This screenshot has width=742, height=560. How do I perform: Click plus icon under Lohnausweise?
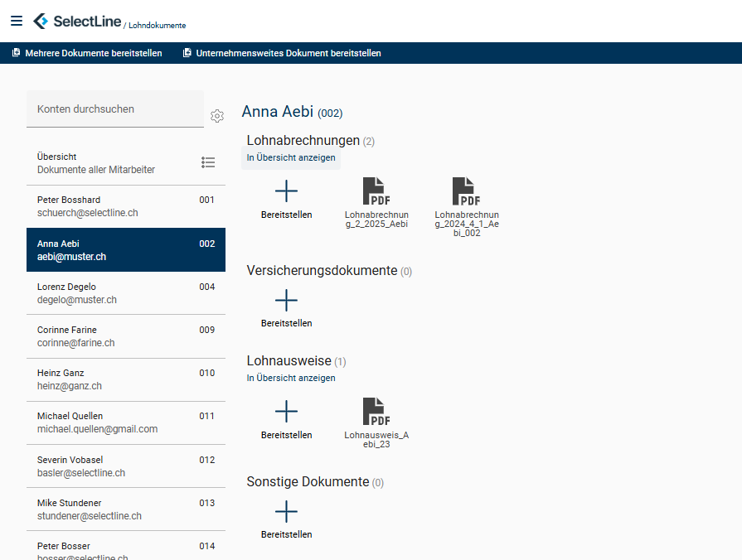pos(286,412)
